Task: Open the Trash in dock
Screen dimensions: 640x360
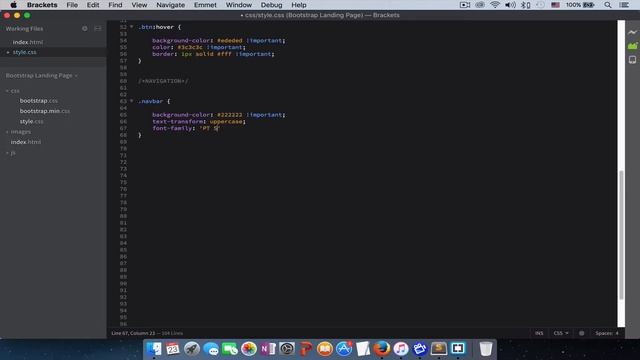Action: tap(486, 349)
